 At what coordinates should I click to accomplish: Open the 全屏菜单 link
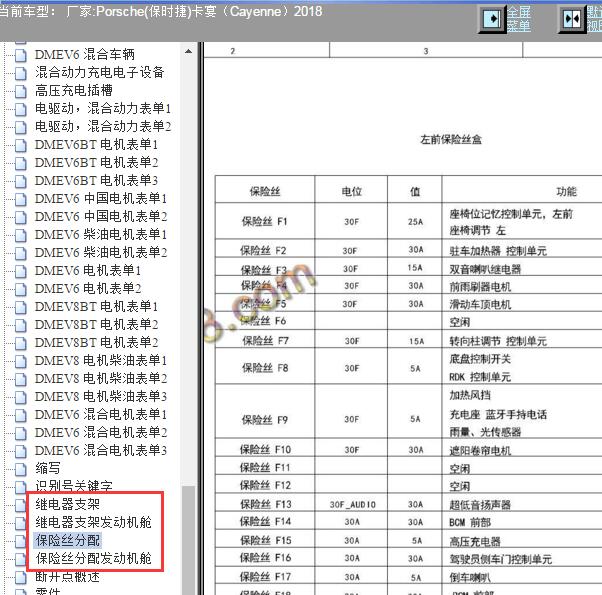519,19
